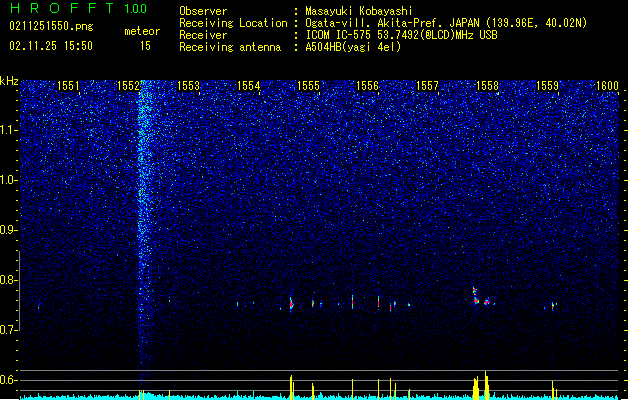Click the 1553 time marker
Image resolution: width=629 pixels, height=400 pixels.
tap(188, 86)
